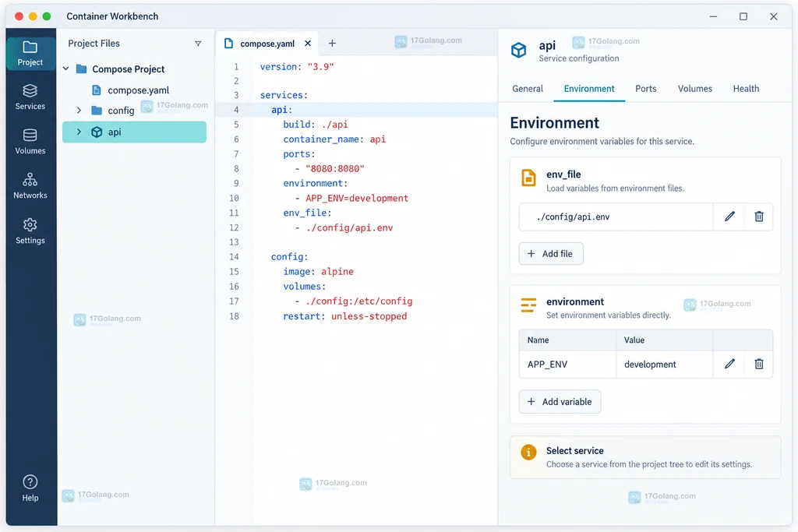This screenshot has height=532, width=798.
Task: Click the services: line in editor
Action: click(x=284, y=95)
